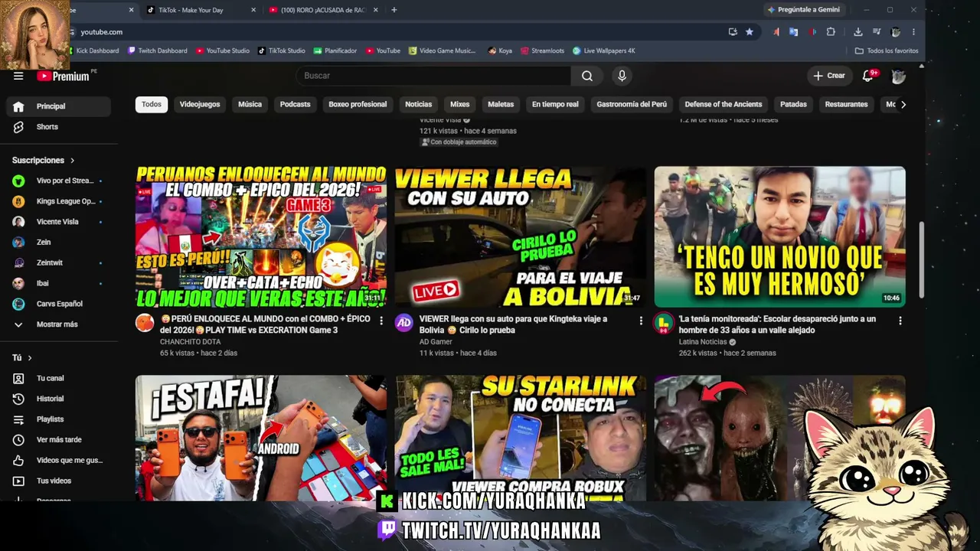The image size is (980, 551).
Task: Open the ¡ESTAFA! Android video thumbnail
Action: tap(261, 438)
